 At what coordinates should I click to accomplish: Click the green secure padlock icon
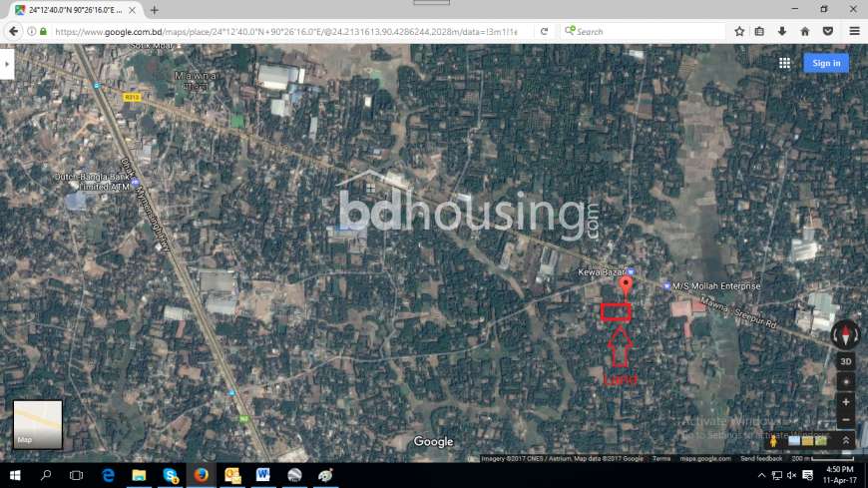point(44,32)
